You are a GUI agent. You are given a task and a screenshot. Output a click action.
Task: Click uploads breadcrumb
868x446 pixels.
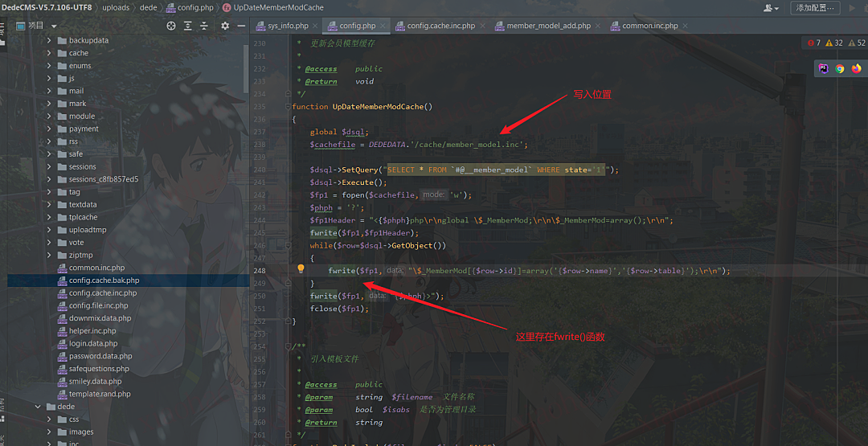pyautogui.click(x=116, y=8)
